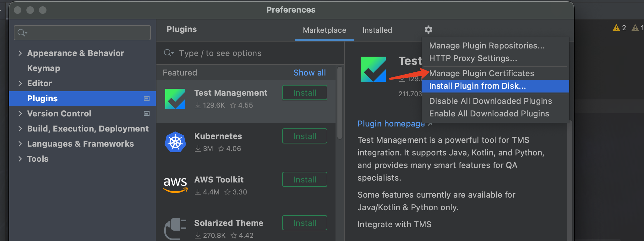Screen dimensions: 644x241
Task: Choose Install Plugin from Disk menu item
Action: tap(477, 86)
